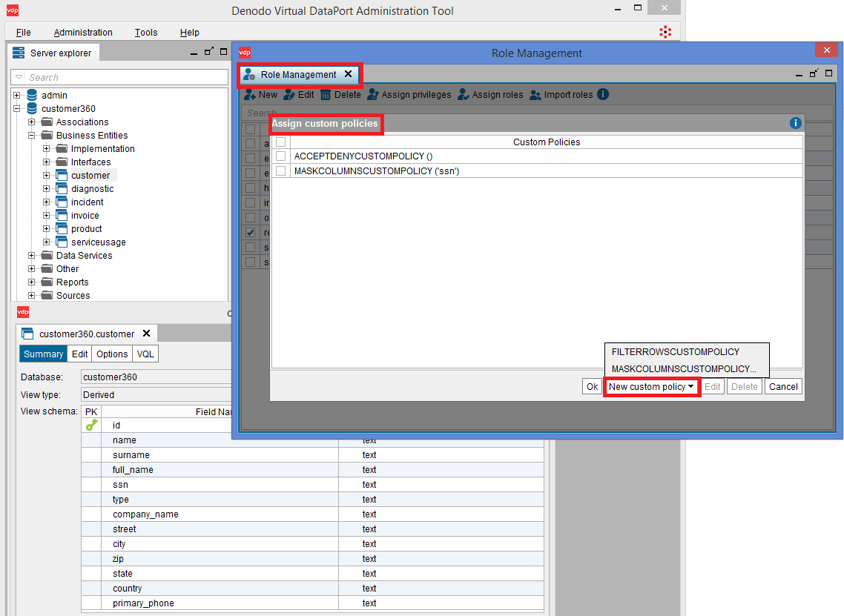
Task: Click the admin database icon
Action: [32, 95]
